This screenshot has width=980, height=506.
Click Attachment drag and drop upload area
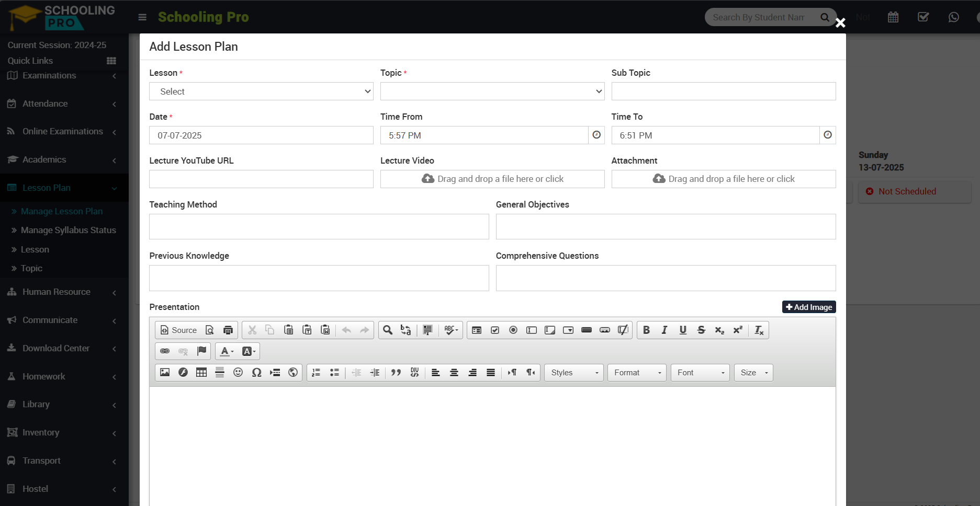pos(724,179)
